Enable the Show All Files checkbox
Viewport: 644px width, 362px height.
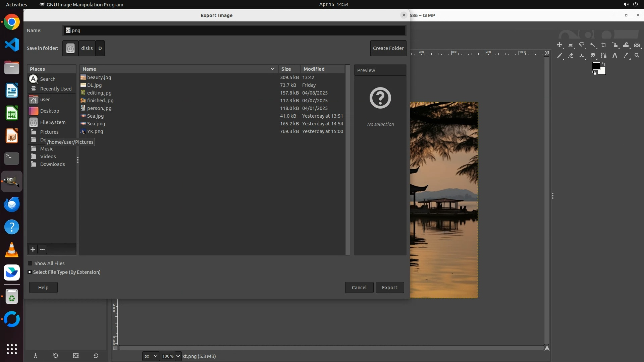coord(30,263)
